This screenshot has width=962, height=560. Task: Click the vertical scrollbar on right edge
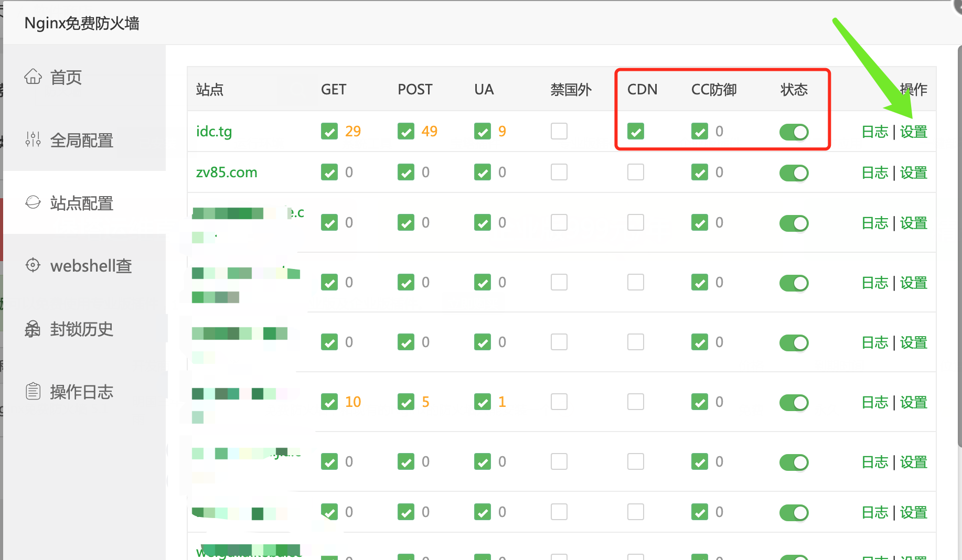click(959, 246)
